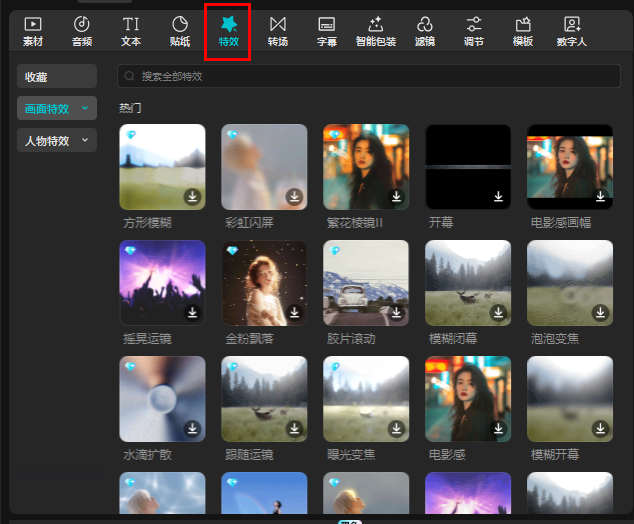This screenshot has width=634, height=524.
Task: Preview the 摇晃运镜 effect thumbnail
Action: point(163,283)
